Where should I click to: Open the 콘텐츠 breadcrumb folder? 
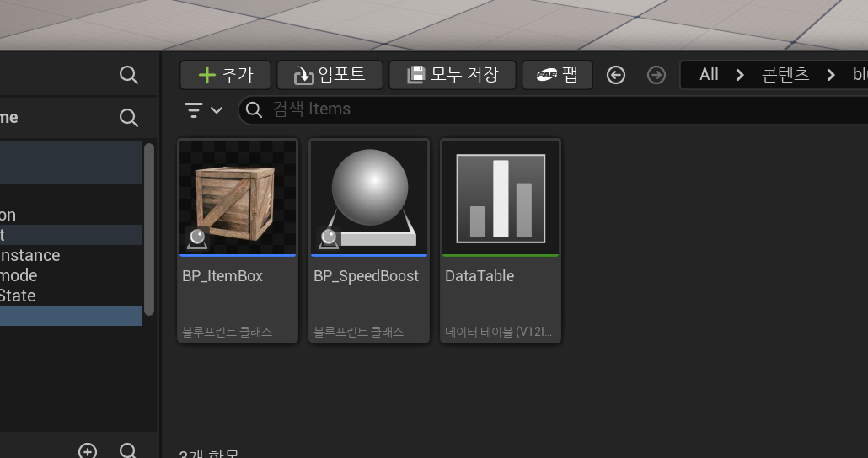(785, 74)
